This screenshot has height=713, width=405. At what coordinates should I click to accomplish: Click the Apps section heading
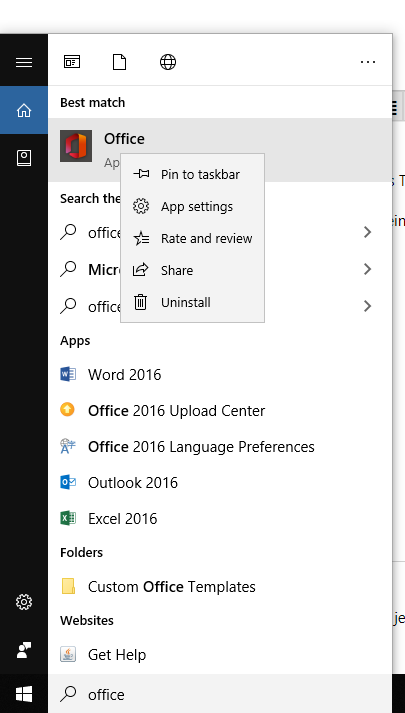click(75, 341)
